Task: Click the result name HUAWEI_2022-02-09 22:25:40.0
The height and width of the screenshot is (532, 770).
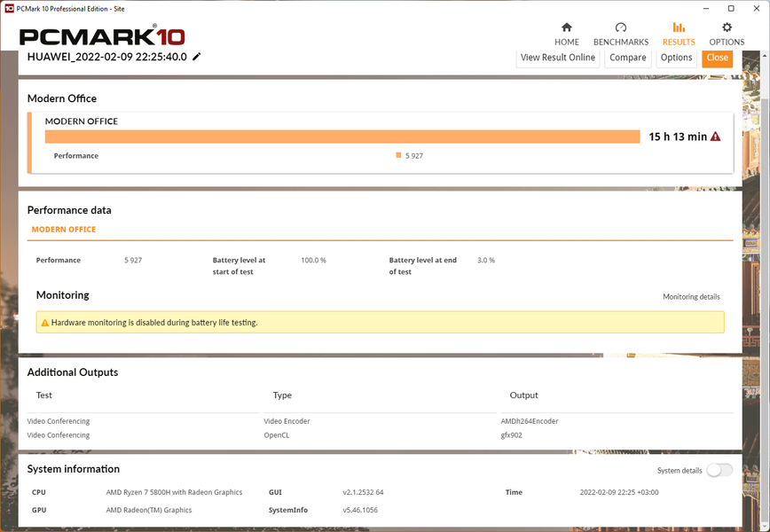Action: pos(107,57)
